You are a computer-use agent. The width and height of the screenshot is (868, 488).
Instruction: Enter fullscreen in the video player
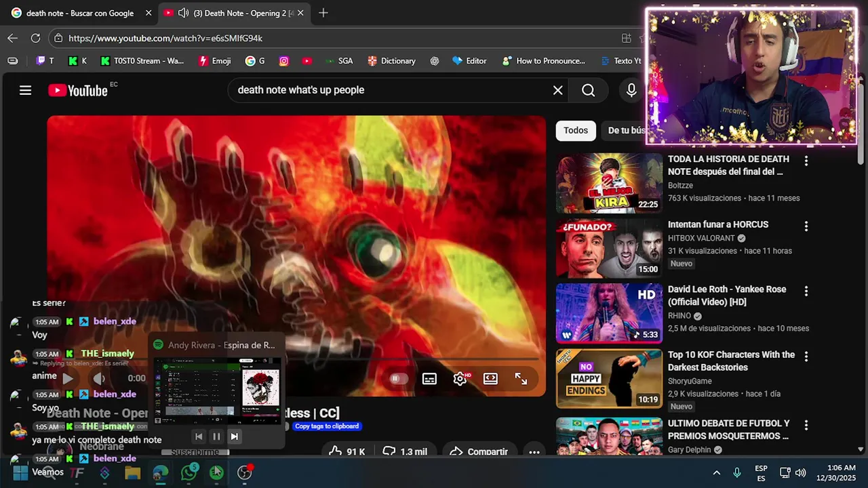tap(521, 379)
